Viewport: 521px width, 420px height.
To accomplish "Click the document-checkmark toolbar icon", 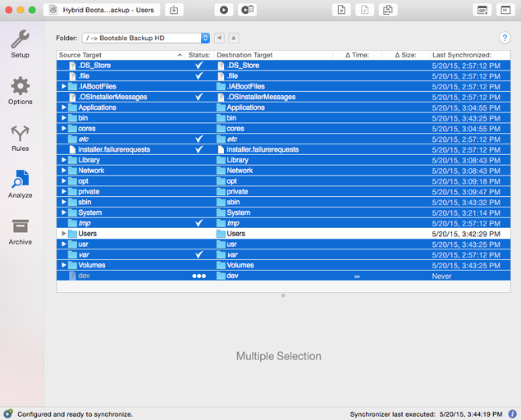I will click(365, 10).
